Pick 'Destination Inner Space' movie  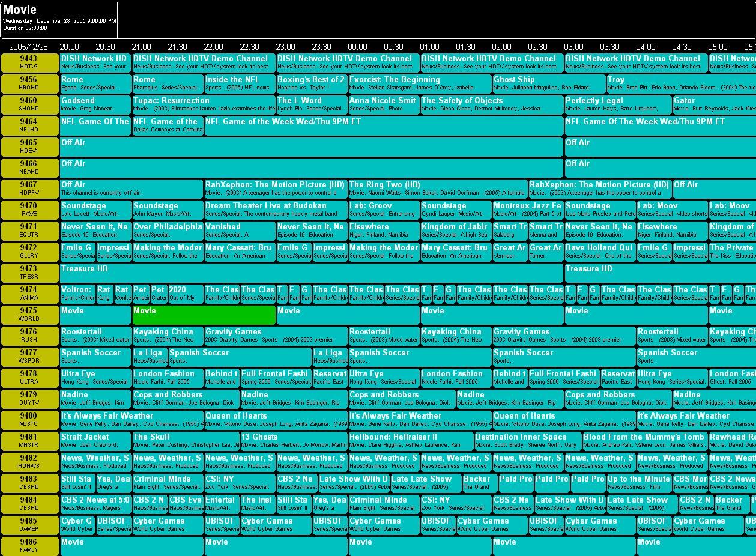click(528, 441)
